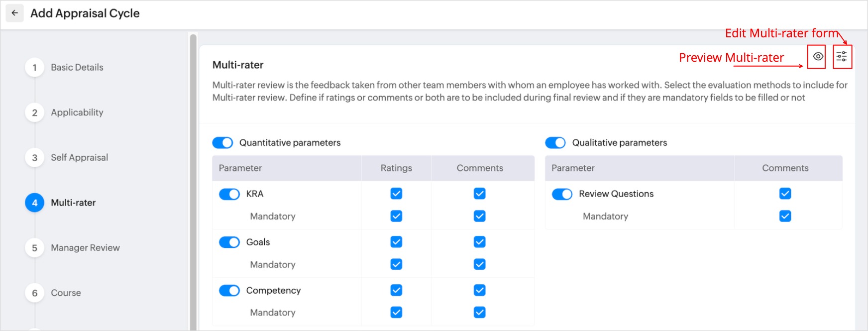
Task: Switch off the Competency parameter
Action: 229,291
